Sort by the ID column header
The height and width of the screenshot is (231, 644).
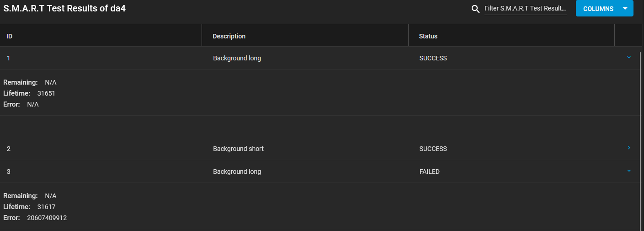pos(9,36)
